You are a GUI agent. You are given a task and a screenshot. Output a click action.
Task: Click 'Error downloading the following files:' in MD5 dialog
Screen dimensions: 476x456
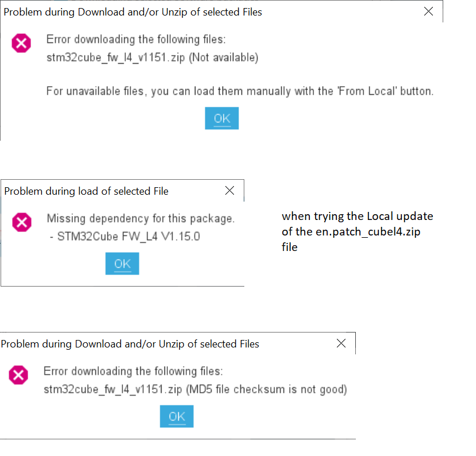pyautogui.click(x=133, y=371)
